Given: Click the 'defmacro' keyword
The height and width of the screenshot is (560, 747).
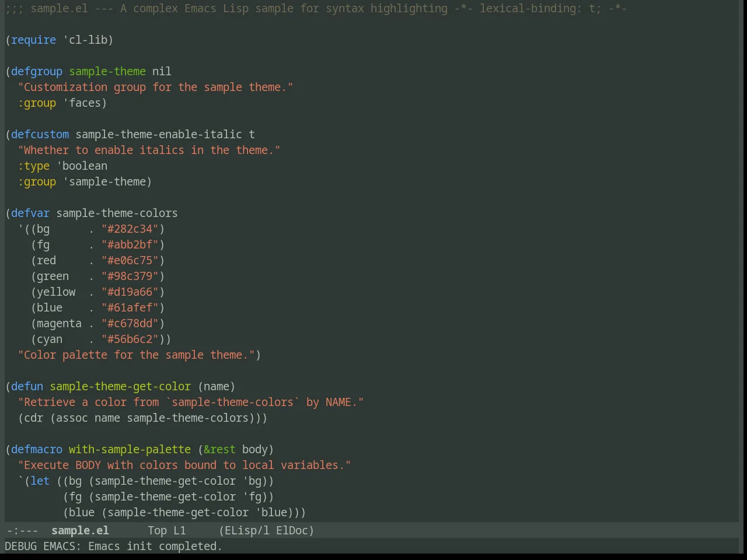Looking at the screenshot, I should point(37,449).
